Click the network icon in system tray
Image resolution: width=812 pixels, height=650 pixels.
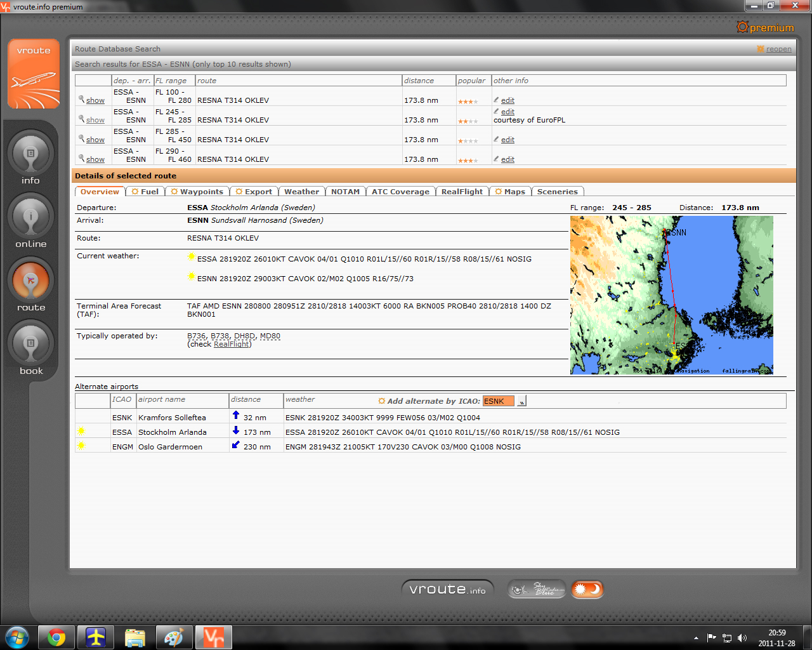pyautogui.click(x=727, y=638)
